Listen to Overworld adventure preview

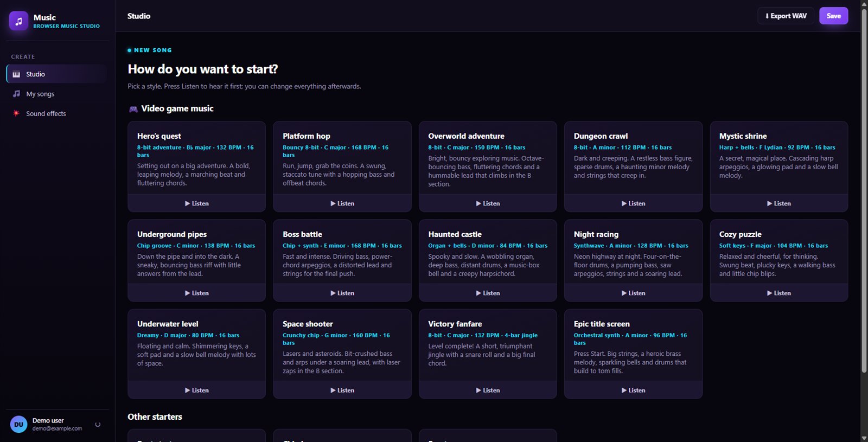click(488, 203)
